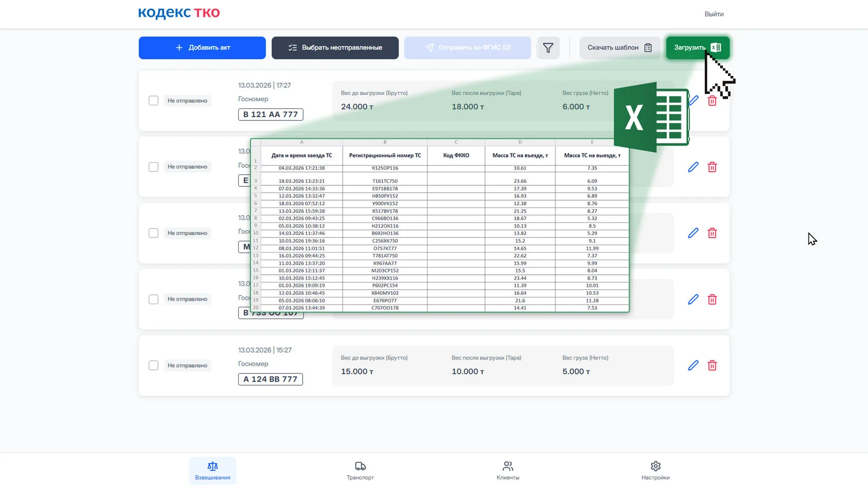Click the Excel spreadsheet preview thumbnail
The width and height of the screenshot is (868, 488).
point(440,225)
